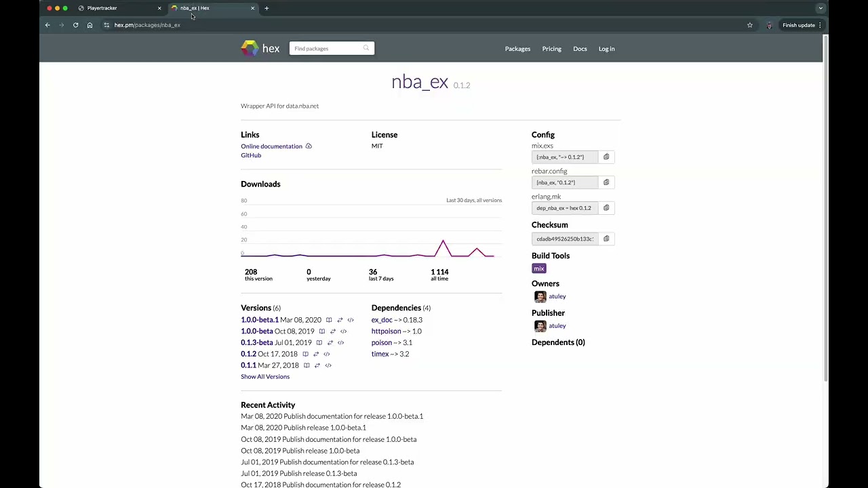
Task: Open code preview icon for version 0.1.1
Action: click(328, 365)
